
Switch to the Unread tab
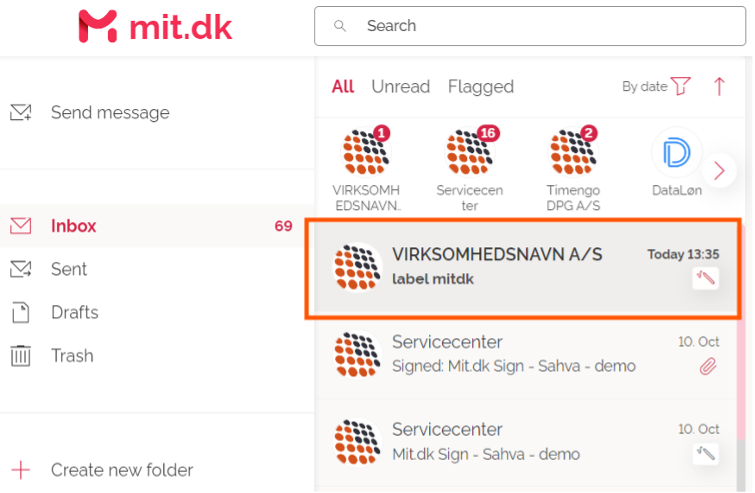coord(400,87)
